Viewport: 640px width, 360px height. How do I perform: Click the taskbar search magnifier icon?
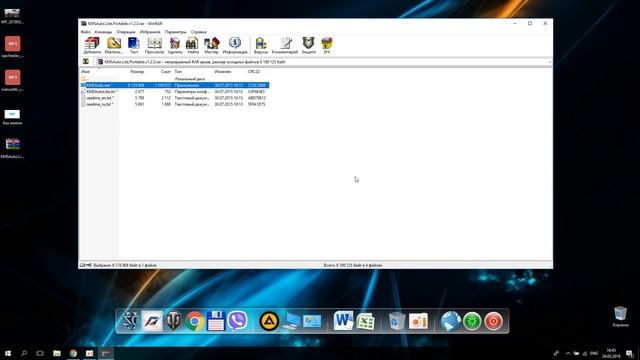click(x=24, y=353)
